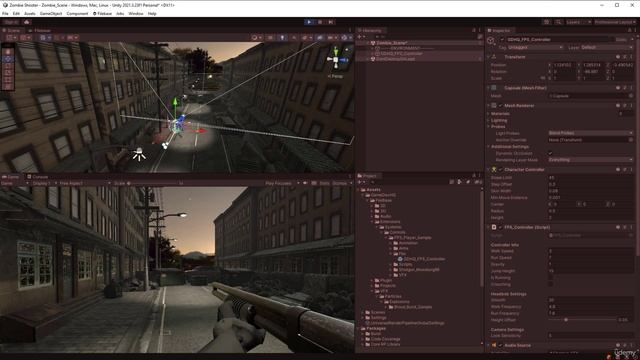Viewport: 640px width, 360px height.
Task: Lock the Inspector panel
Action: click(x=629, y=30)
